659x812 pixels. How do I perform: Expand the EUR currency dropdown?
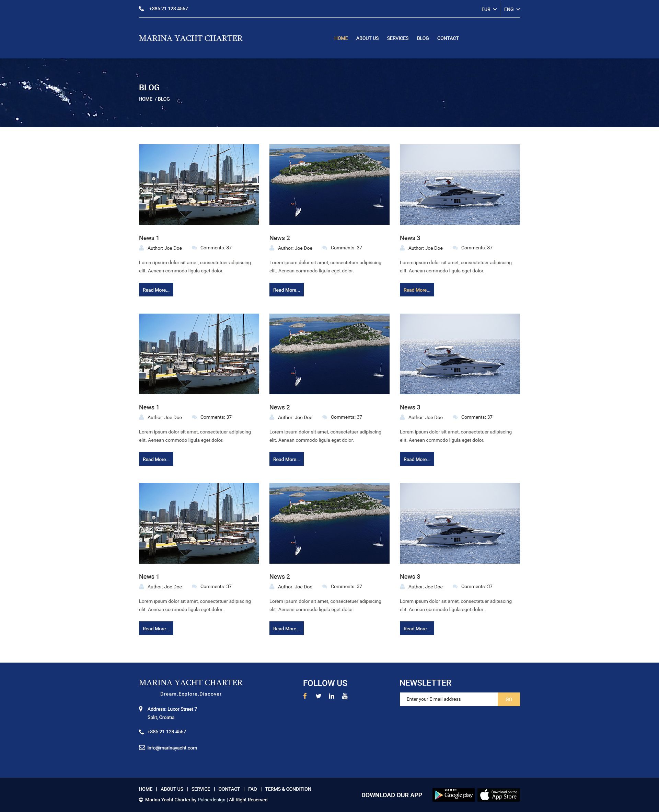[488, 9]
